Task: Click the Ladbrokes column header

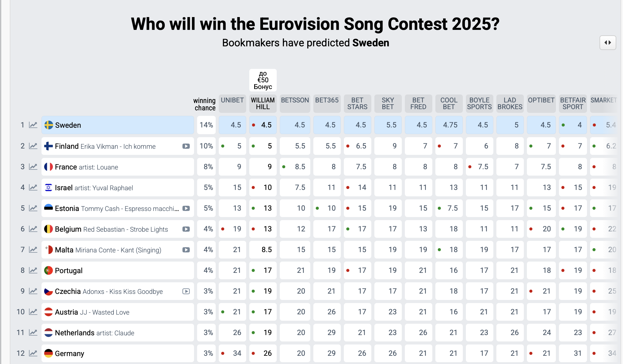Action: tap(510, 103)
